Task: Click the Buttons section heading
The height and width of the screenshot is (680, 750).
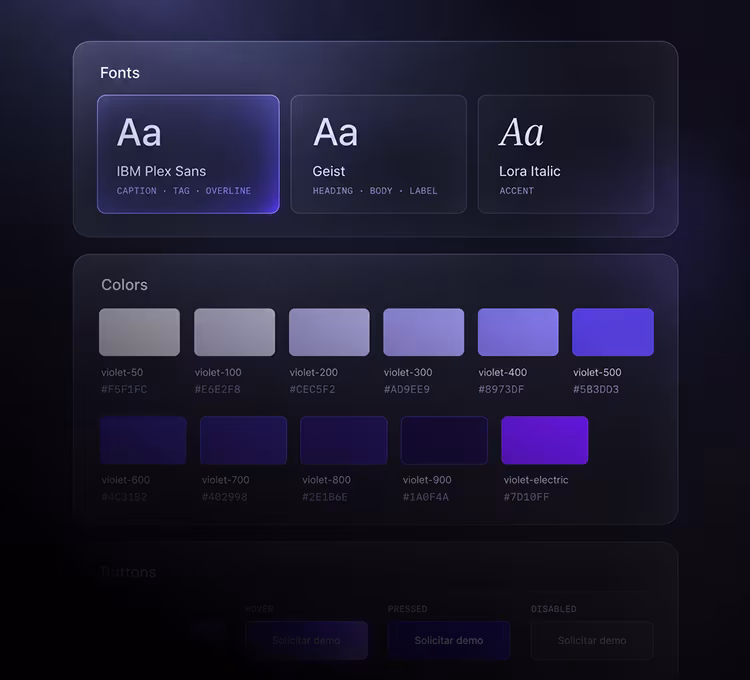Action: coord(128,572)
